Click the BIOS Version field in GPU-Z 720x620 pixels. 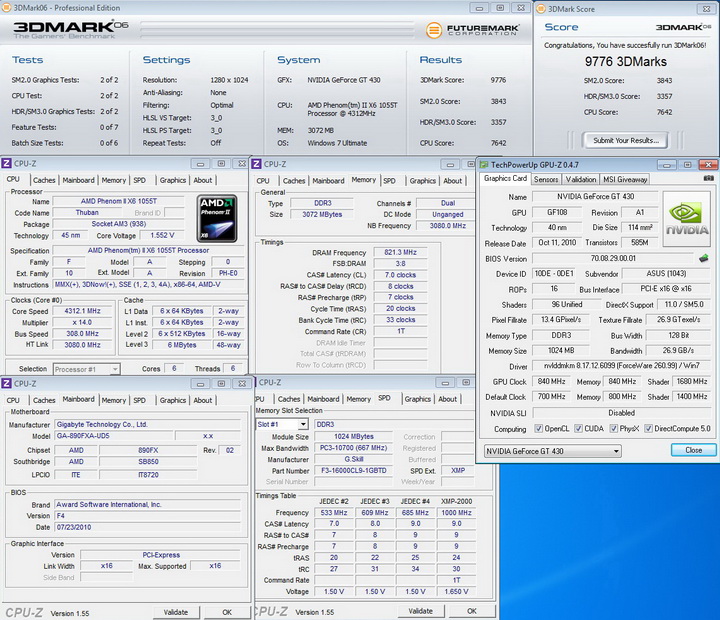tap(611, 258)
